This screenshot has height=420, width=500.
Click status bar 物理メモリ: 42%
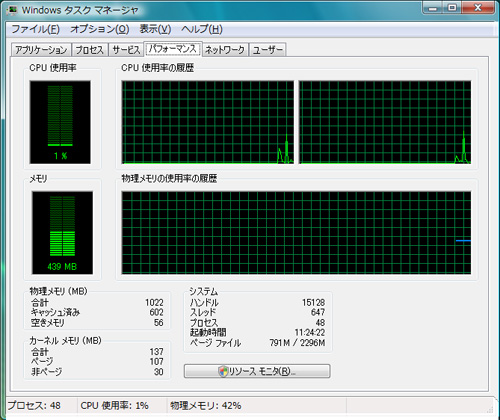click(206, 406)
